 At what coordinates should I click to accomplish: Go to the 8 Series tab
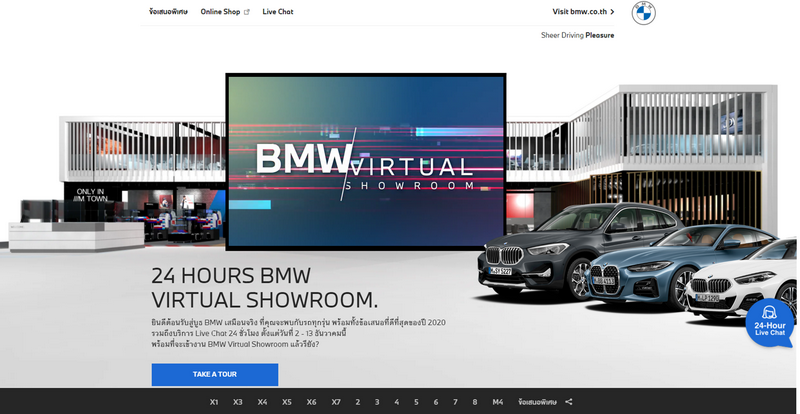coord(474,402)
